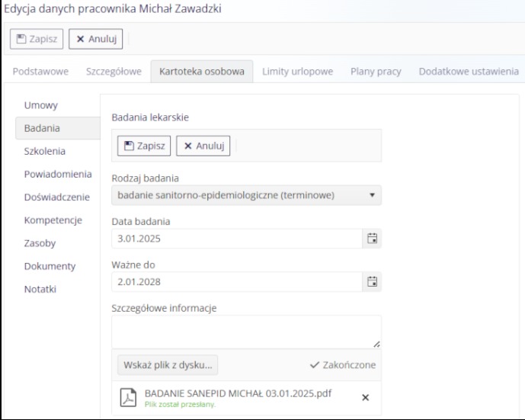The image size is (525, 420).
Task: Cancel employee editing with top Anuluj button
Action: pos(96,39)
